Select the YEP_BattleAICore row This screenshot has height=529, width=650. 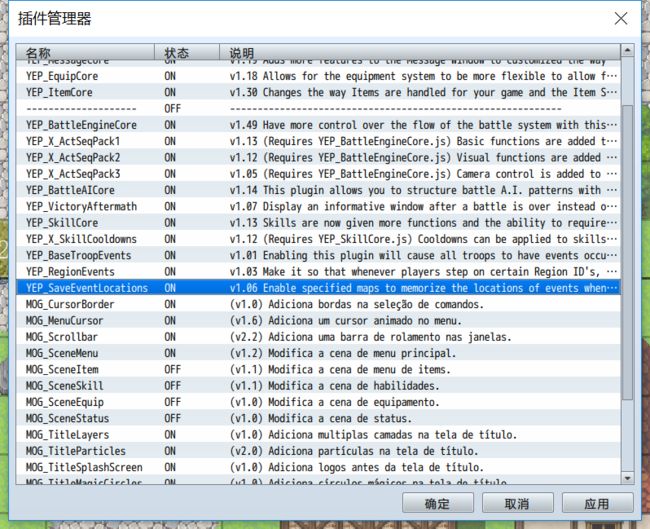[x=318, y=190]
